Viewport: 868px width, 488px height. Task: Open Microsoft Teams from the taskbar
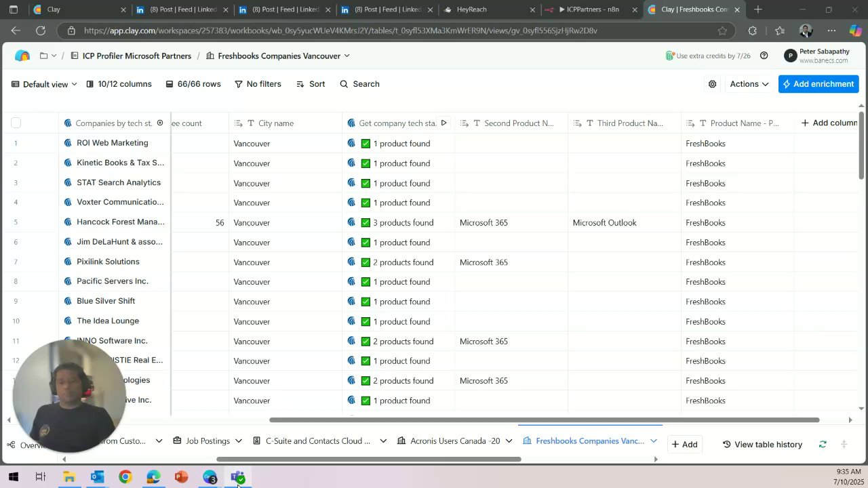[237, 477]
